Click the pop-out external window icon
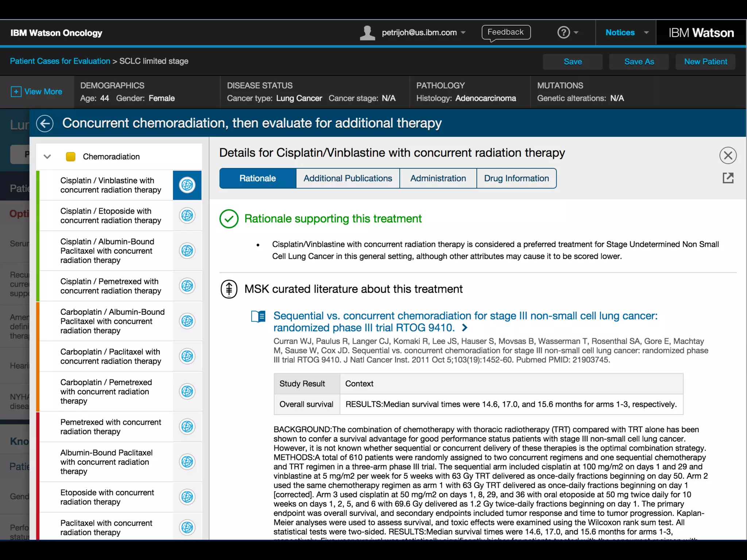 (728, 178)
